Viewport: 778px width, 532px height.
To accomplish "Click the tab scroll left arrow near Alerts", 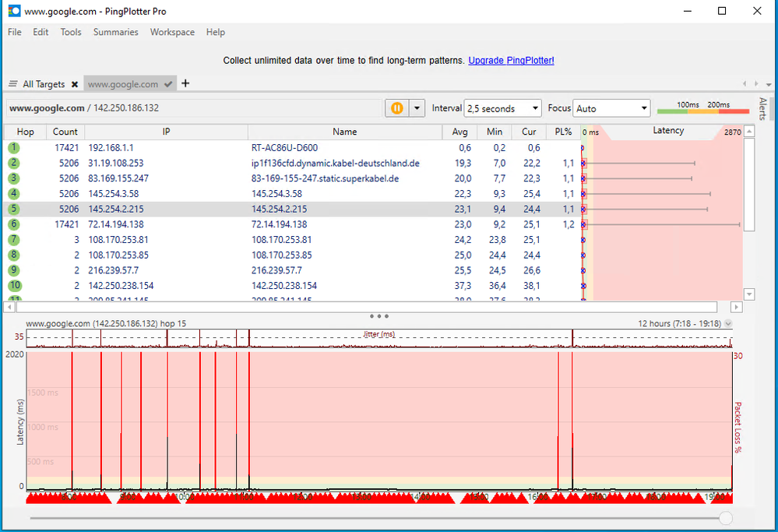I will point(744,83).
